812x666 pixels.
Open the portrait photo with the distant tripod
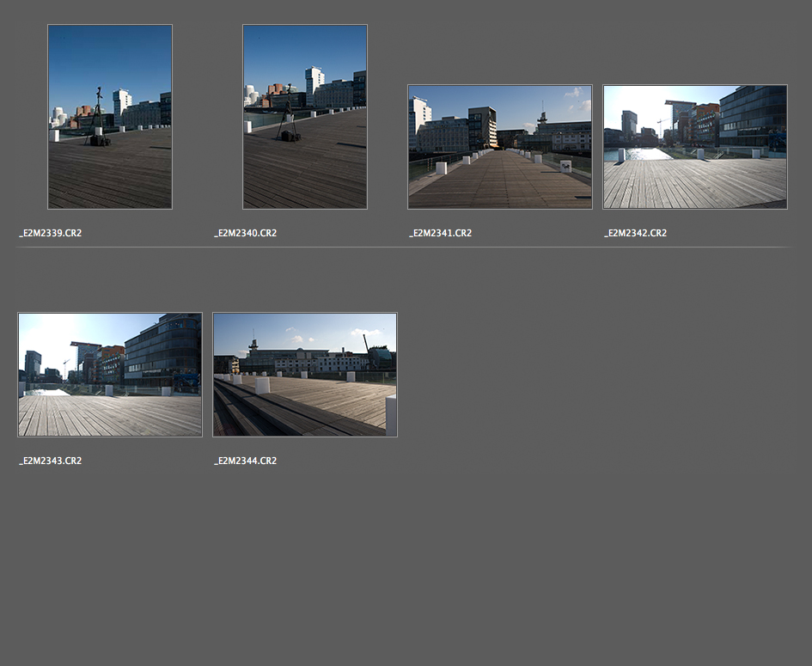(x=110, y=117)
